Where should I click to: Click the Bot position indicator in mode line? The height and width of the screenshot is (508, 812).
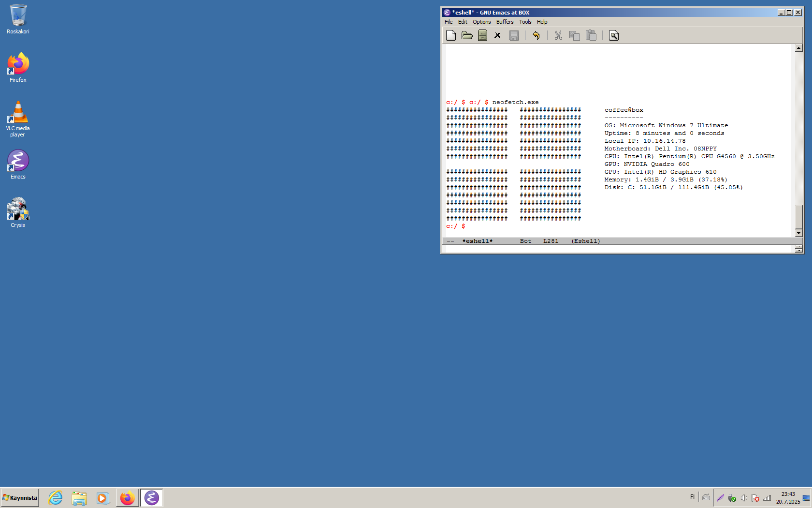coord(525,241)
